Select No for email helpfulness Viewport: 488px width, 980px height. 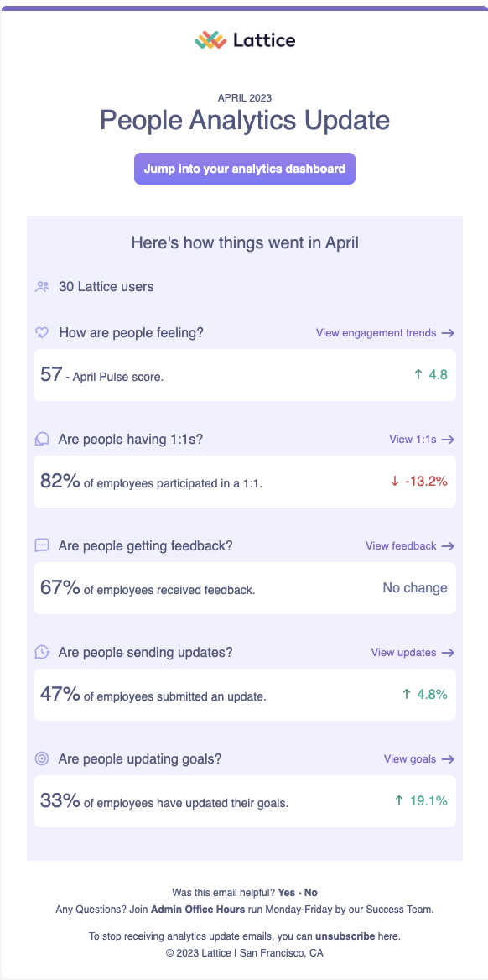tap(309, 892)
